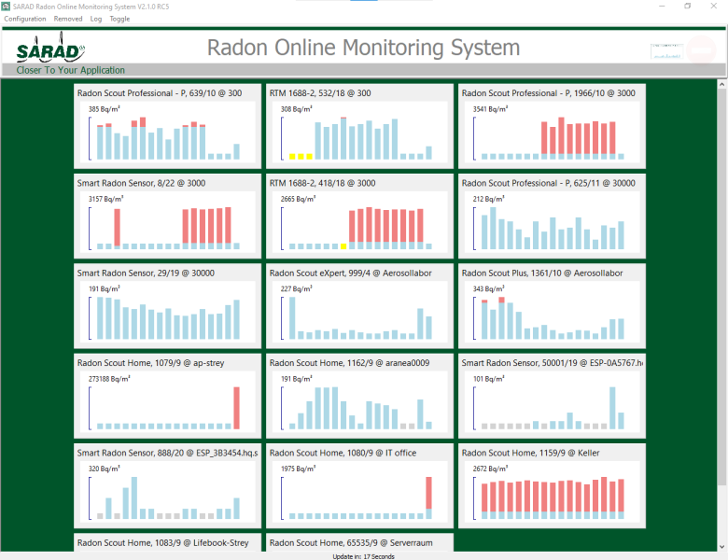This screenshot has height=560, width=728.
Task: Click the Radon Scout Home 1083/9 @ Lifebook-Strey title
Action: [x=162, y=542]
